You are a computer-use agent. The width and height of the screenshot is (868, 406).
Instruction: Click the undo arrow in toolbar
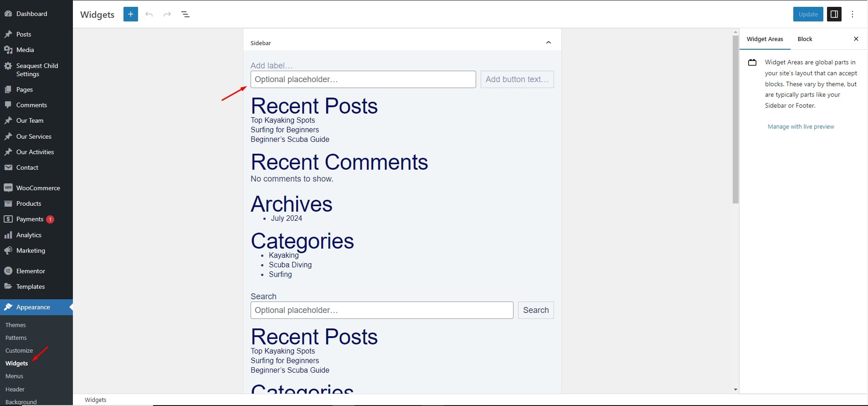tap(149, 14)
